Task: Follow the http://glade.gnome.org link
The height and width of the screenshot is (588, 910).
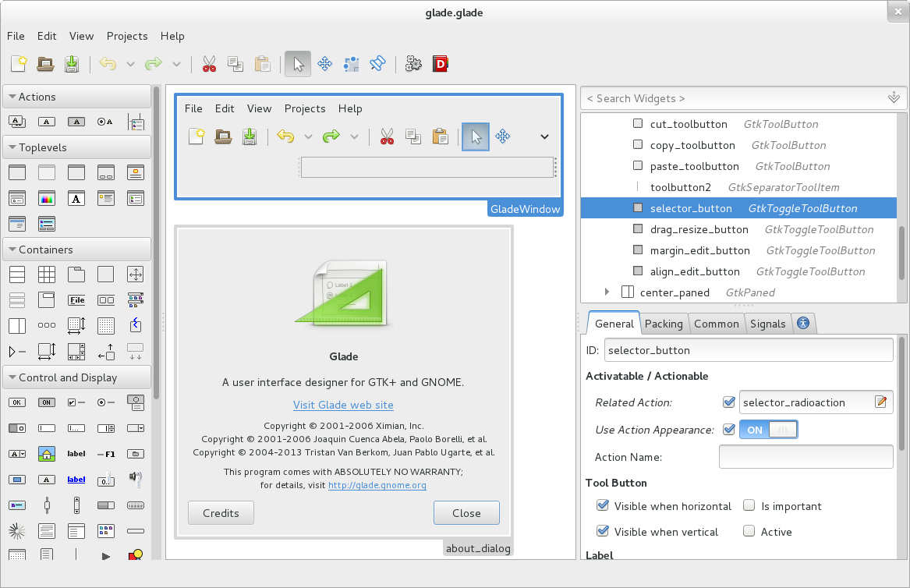Action: [377, 485]
